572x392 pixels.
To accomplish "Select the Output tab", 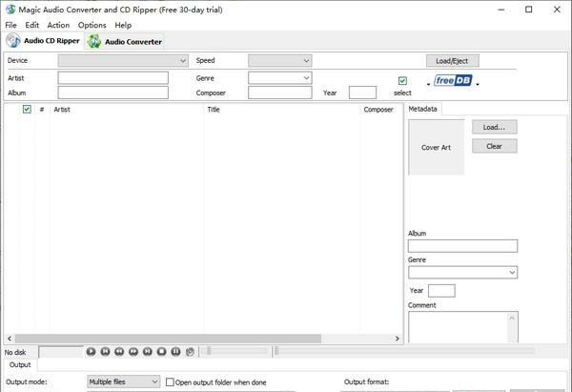I will click(20, 364).
